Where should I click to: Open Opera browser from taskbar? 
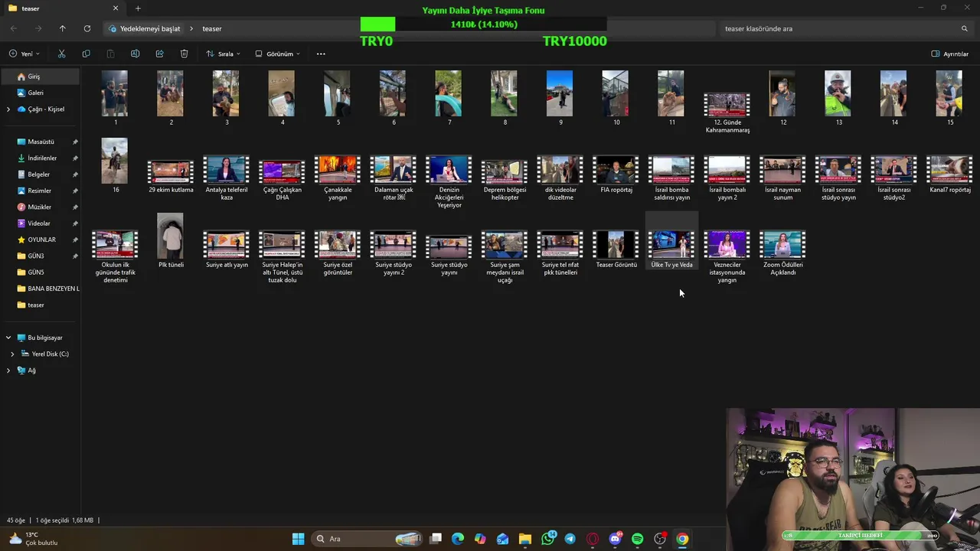point(593,539)
